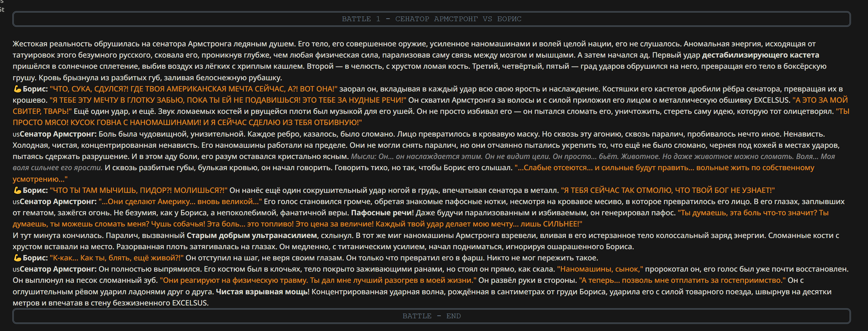The width and height of the screenshot is (868, 331).
Task: Click the "us" flag marker before "Он полностью выпрямился"
Action: click(16, 269)
